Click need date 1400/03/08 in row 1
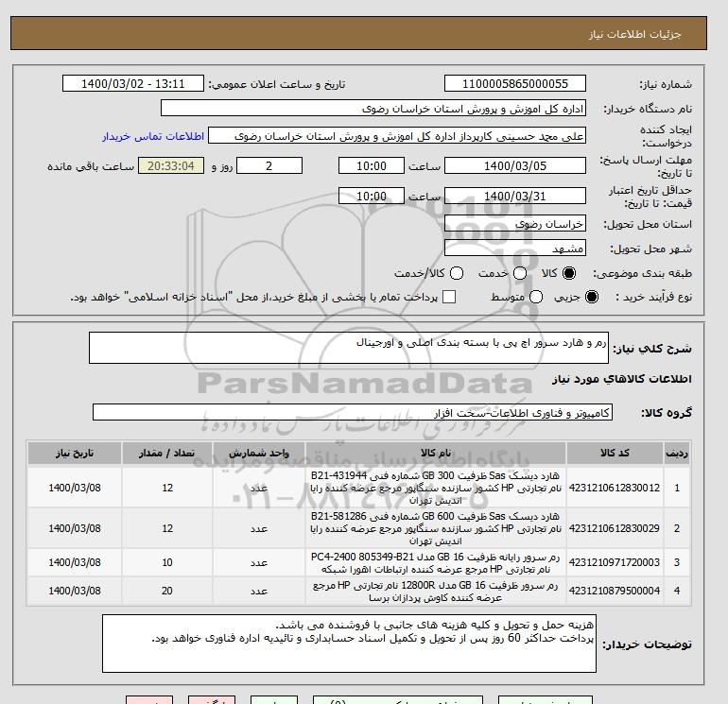Screen dimensions: 728x704 [x=75, y=488]
